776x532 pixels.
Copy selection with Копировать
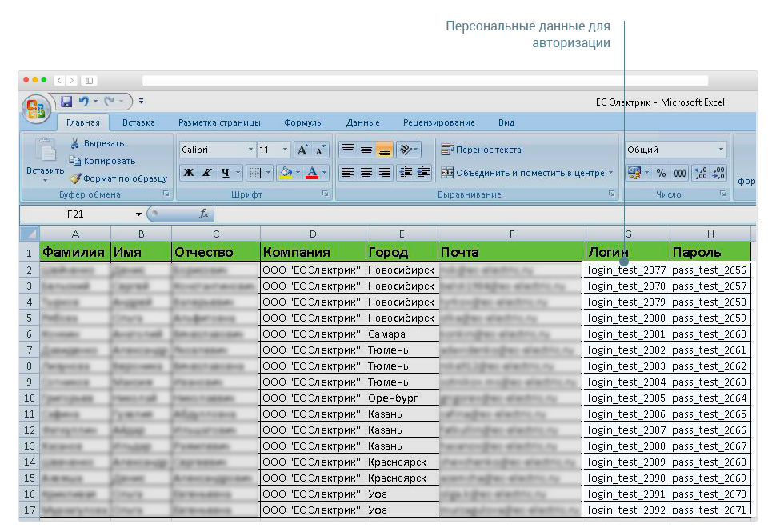coord(102,161)
